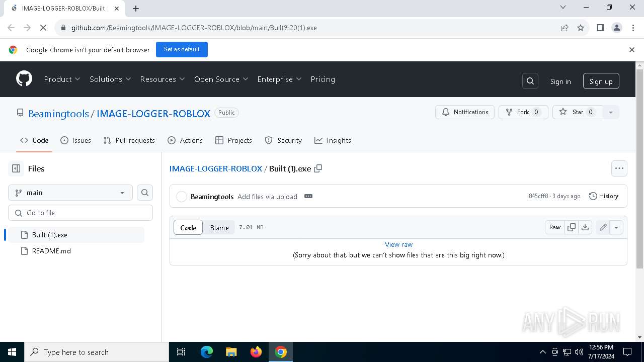This screenshot has height=362, width=644.
Task: Click the Beamingtools avatar in commit row
Action: coord(182,197)
